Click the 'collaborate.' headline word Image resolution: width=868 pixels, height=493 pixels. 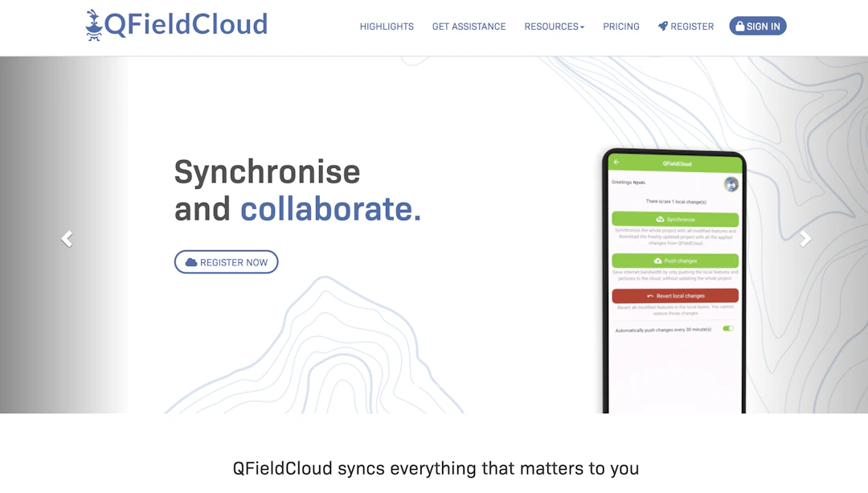click(x=330, y=209)
